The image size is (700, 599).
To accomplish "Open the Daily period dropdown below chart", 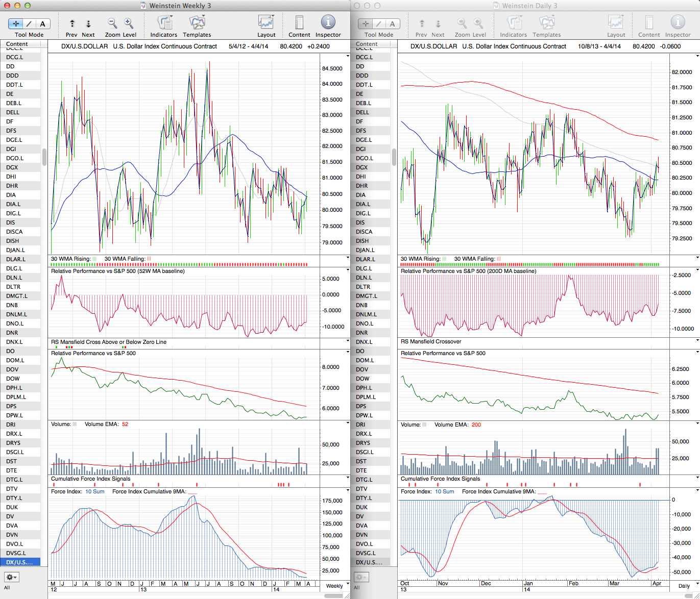I will pos(686,586).
